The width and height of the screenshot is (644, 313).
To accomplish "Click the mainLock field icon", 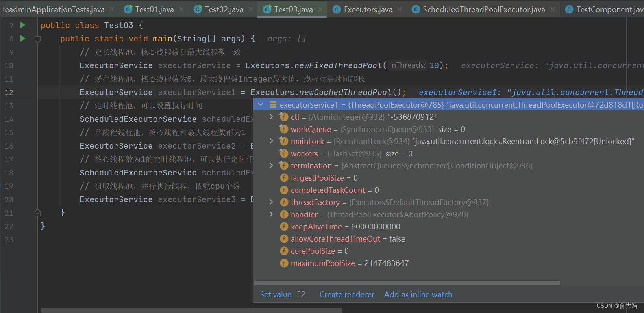I will click(284, 141).
